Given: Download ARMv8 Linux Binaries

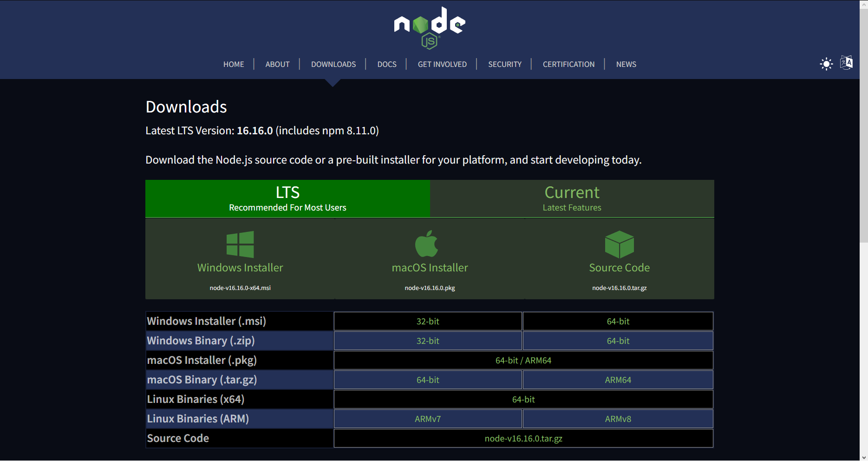Looking at the screenshot, I should 618,419.
